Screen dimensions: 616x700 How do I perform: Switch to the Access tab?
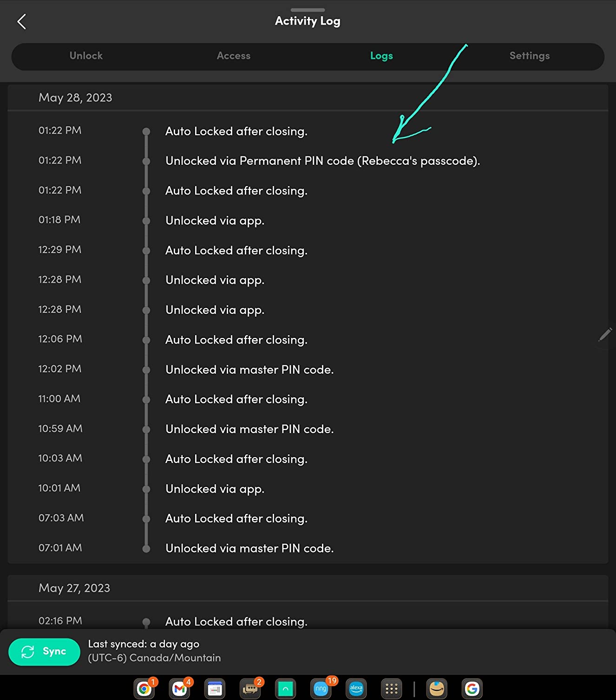pyautogui.click(x=233, y=56)
